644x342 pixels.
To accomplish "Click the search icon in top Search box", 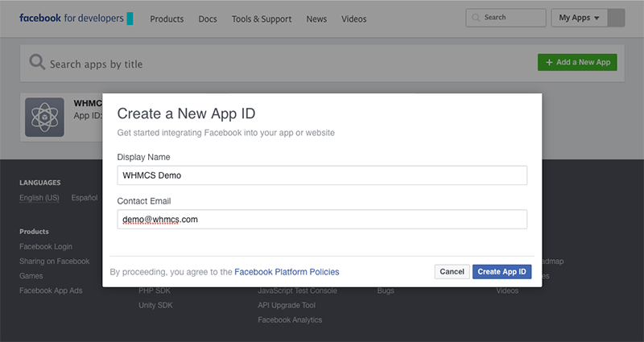I will (476, 18).
